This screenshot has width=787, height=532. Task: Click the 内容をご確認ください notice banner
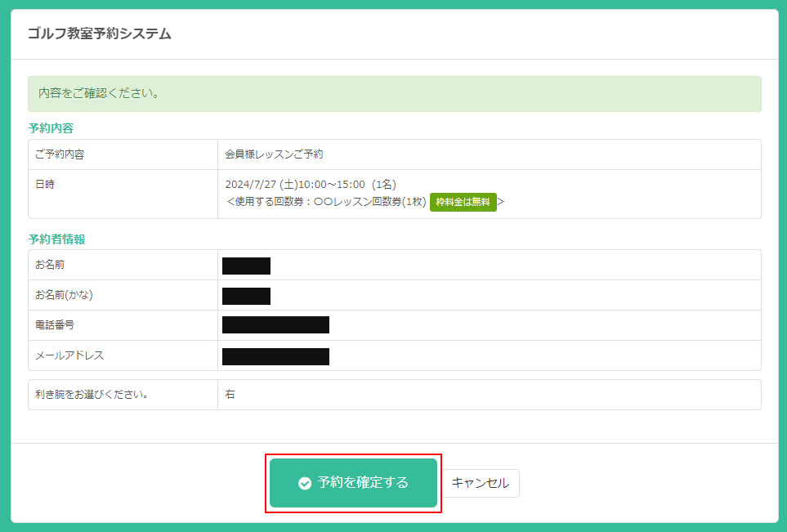pyautogui.click(x=394, y=93)
